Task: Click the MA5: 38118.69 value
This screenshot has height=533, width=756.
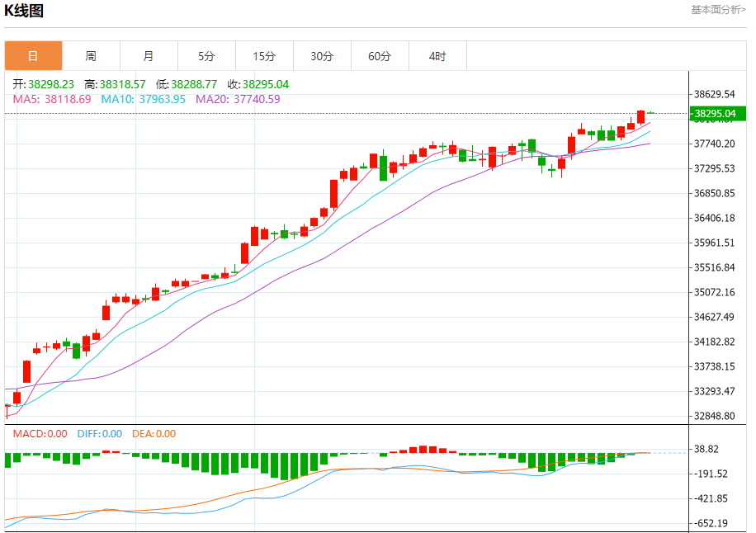Action: (52, 99)
